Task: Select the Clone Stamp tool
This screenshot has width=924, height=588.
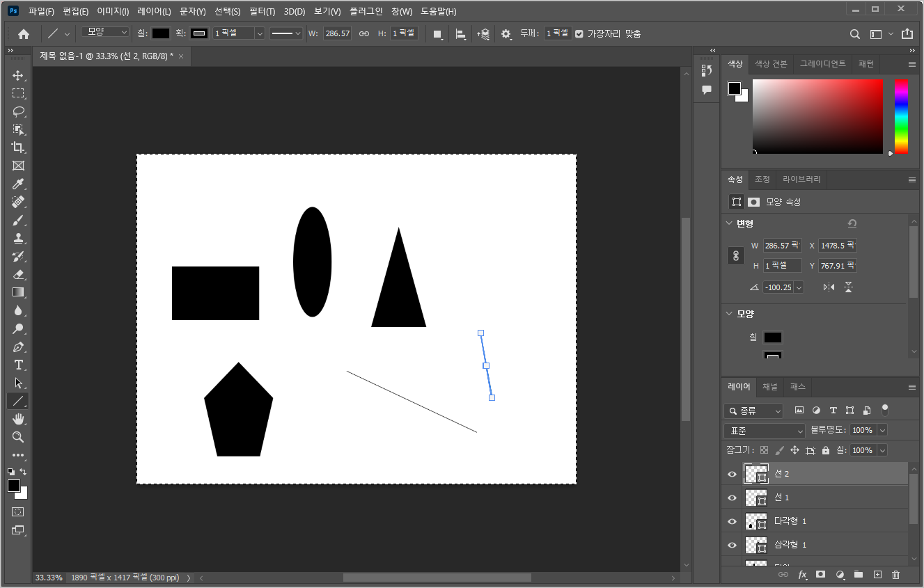Action: [18, 238]
